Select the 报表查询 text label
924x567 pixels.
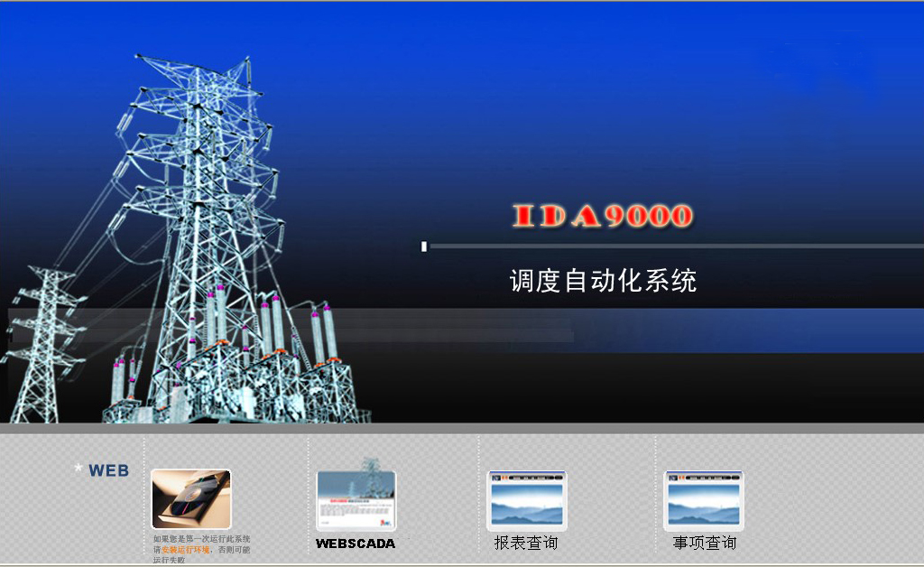526,543
